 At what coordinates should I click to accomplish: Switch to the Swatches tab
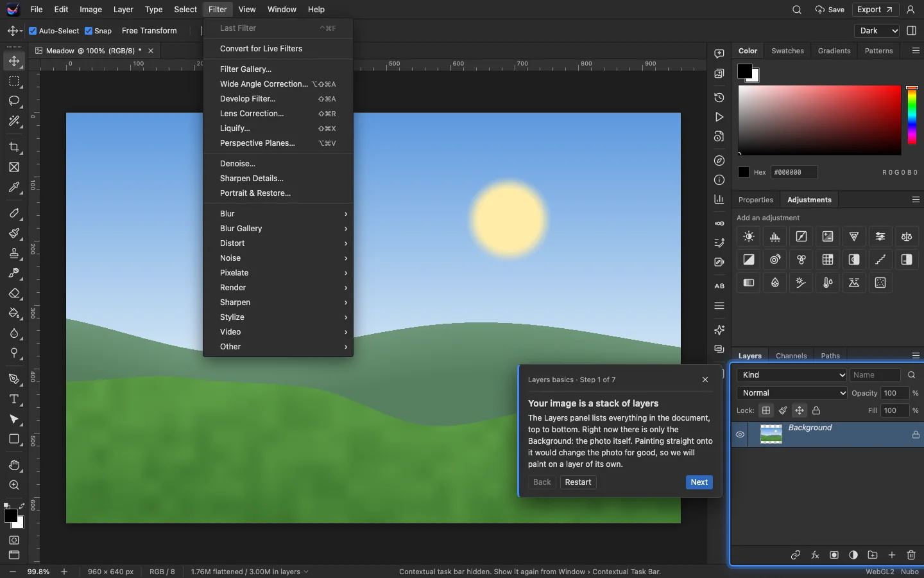click(x=787, y=51)
